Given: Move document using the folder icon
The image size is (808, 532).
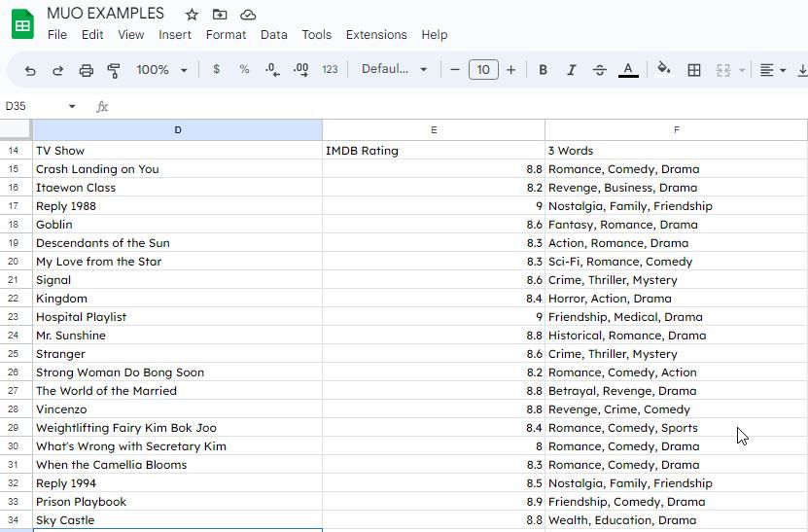Looking at the screenshot, I should (x=220, y=15).
